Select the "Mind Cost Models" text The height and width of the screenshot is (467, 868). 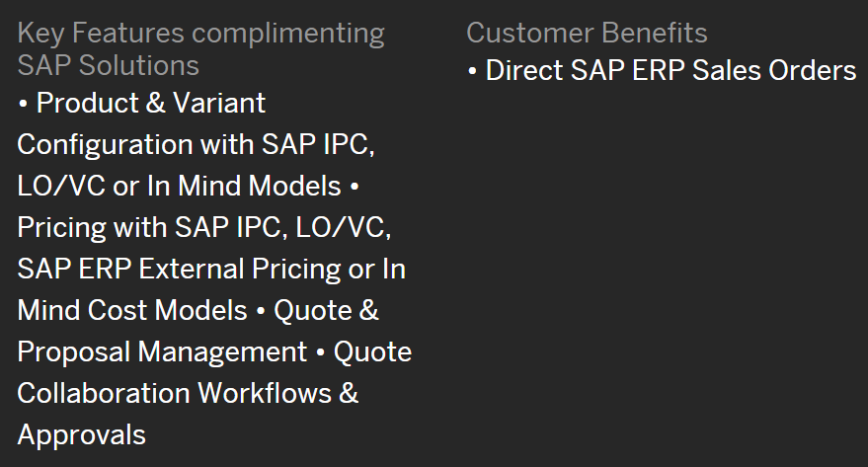click(132, 310)
